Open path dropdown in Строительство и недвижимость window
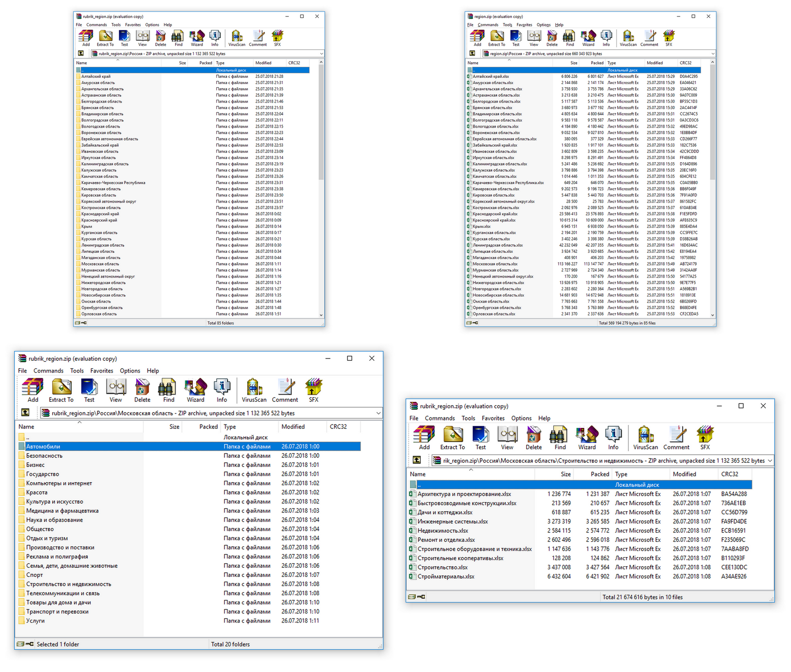Viewport: 791px width, 672px height. (x=770, y=460)
